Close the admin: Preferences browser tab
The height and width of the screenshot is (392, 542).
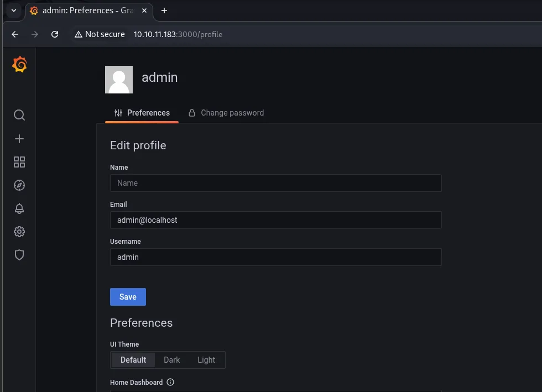coord(144,11)
